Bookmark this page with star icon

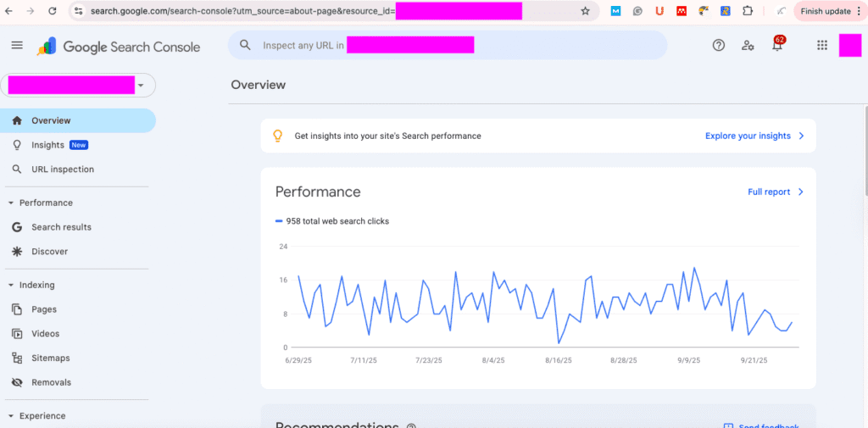585,11
